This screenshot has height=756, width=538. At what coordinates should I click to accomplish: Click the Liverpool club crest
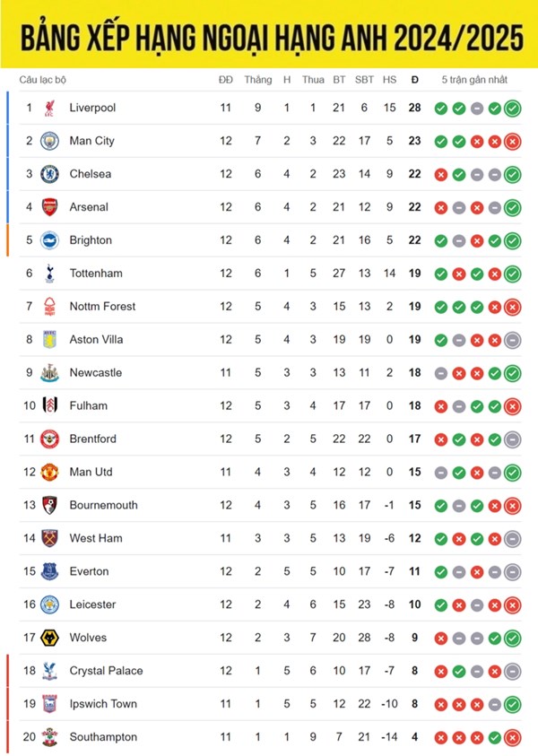point(49,109)
